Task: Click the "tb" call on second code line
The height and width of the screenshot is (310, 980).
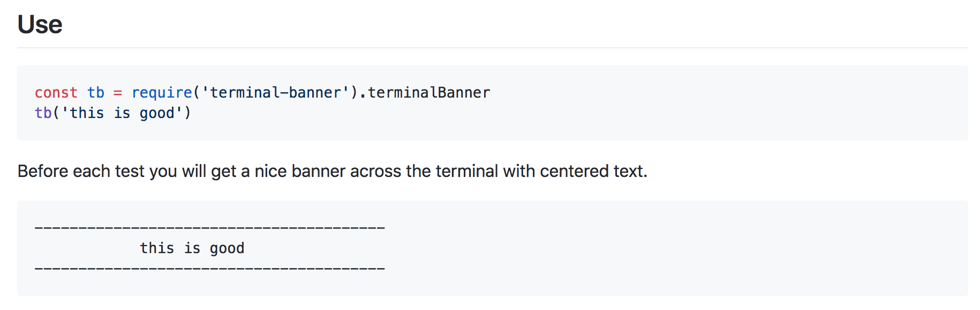Action: click(43, 113)
